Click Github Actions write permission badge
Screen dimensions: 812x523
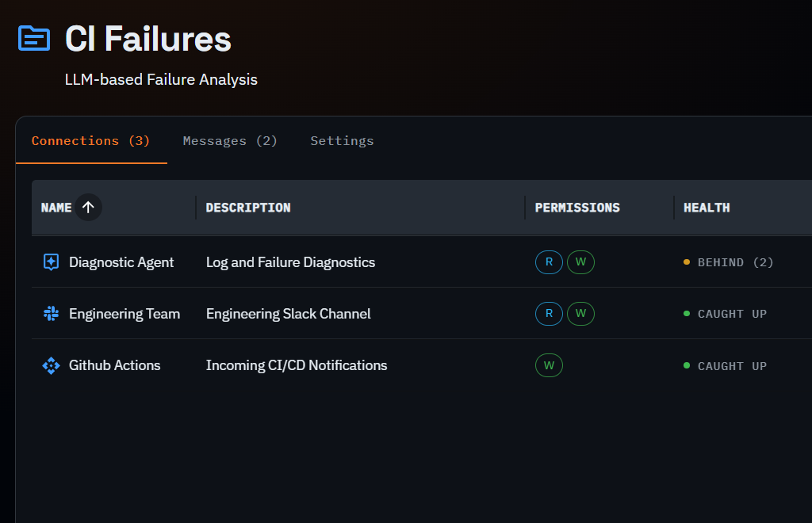549,365
